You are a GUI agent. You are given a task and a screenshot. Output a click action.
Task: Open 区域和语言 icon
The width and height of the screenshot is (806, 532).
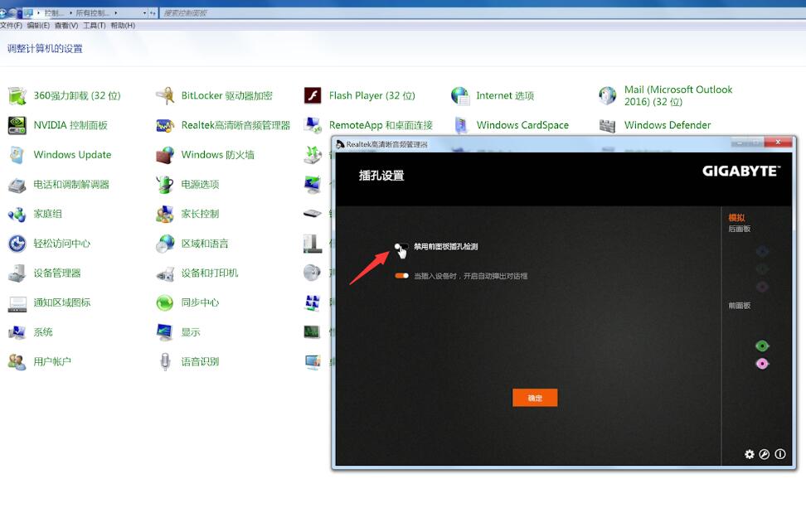[x=165, y=244]
